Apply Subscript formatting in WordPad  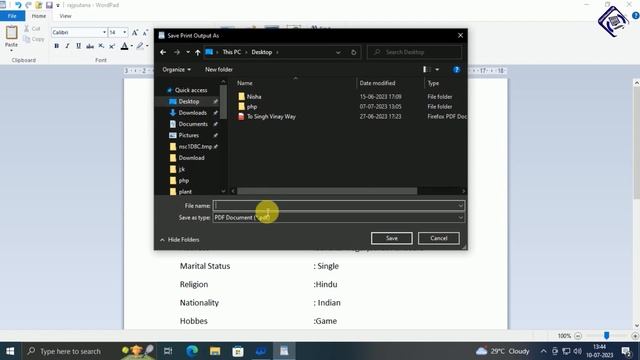[x=101, y=46]
